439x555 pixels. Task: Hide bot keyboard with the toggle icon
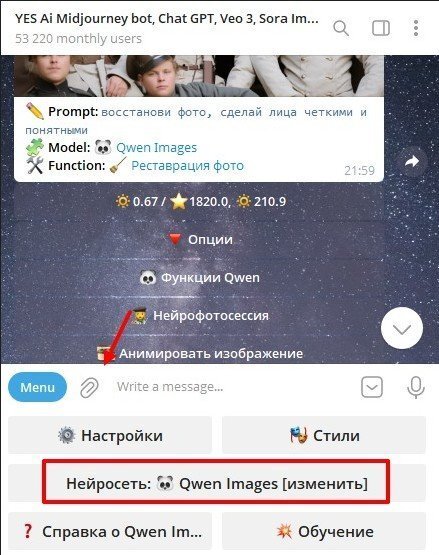(x=372, y=387)
